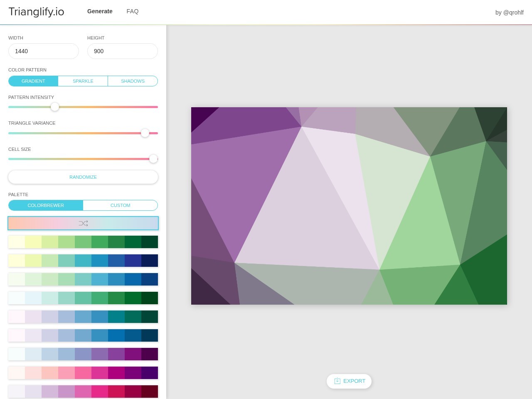Open the Generate page in navigation
The image size is (532, 399).
100,11
